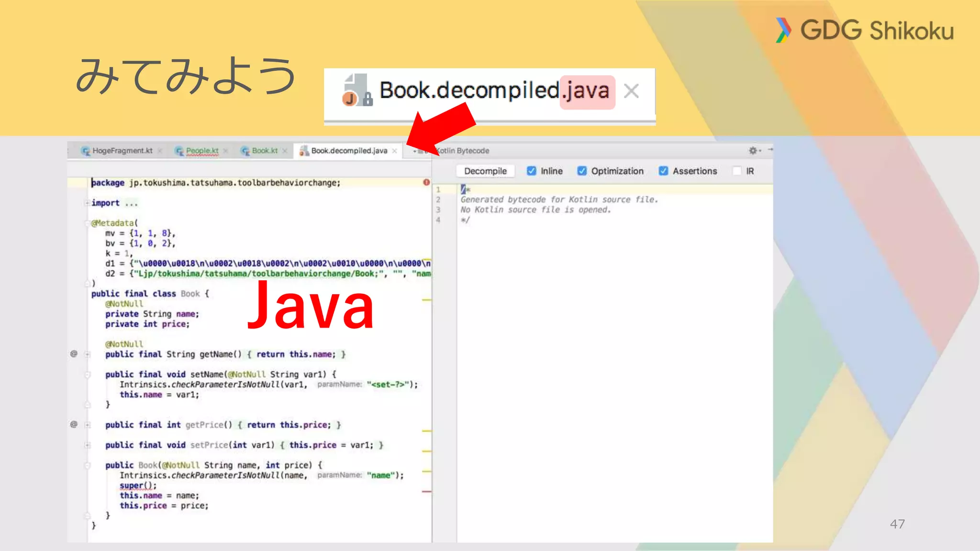Toggle the Optimization checkbox
Viewport: 980px width, 551px height.
coord(582,171)
